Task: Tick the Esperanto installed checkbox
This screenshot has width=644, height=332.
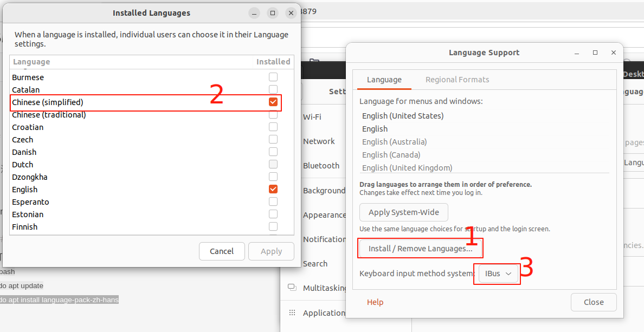Action: click(x=273, y=201)
